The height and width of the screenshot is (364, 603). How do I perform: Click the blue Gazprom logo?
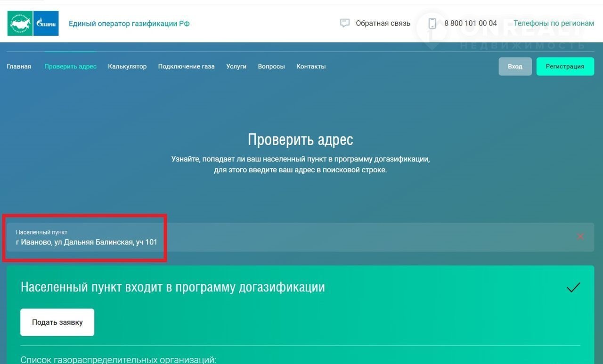(x=46, y=24)
